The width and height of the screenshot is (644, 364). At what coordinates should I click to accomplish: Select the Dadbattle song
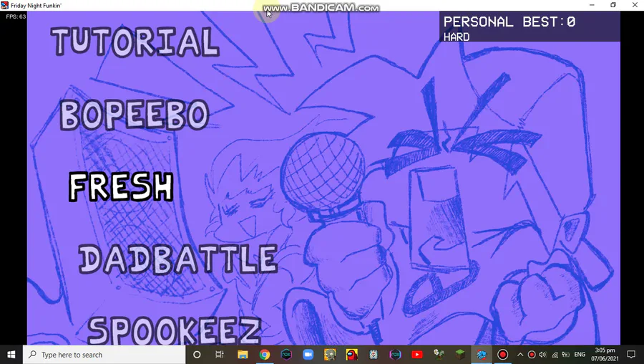[x=178, y=259]
